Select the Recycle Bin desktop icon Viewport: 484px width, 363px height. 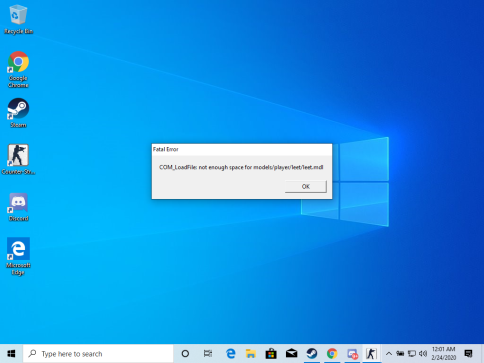tap(18, 19)
